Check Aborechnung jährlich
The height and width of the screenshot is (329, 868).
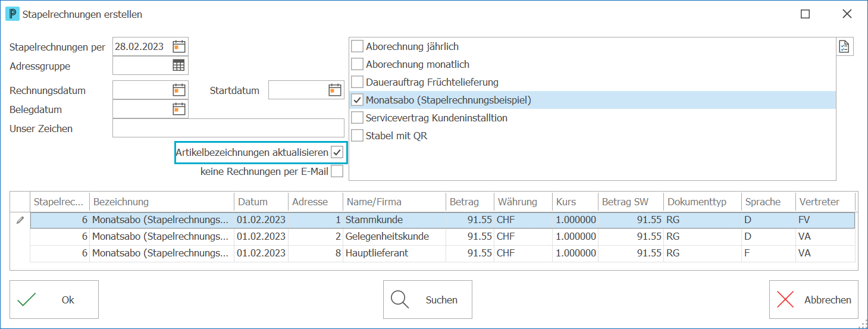(357, 46)
